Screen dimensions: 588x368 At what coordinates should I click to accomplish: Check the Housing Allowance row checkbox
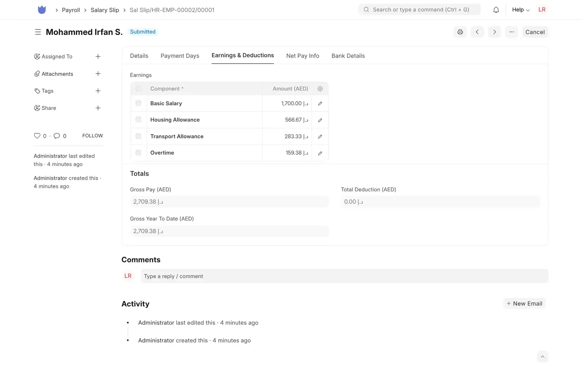click(139, 120)
